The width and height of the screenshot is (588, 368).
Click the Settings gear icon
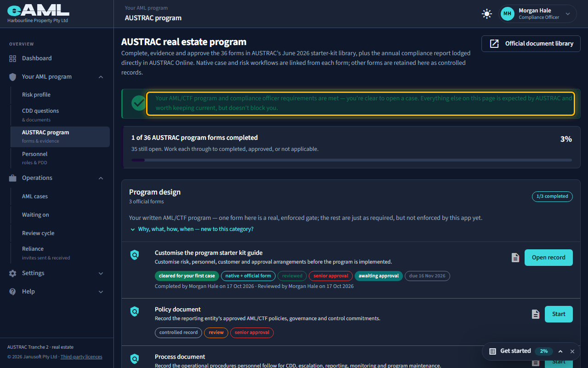[12, 273]
